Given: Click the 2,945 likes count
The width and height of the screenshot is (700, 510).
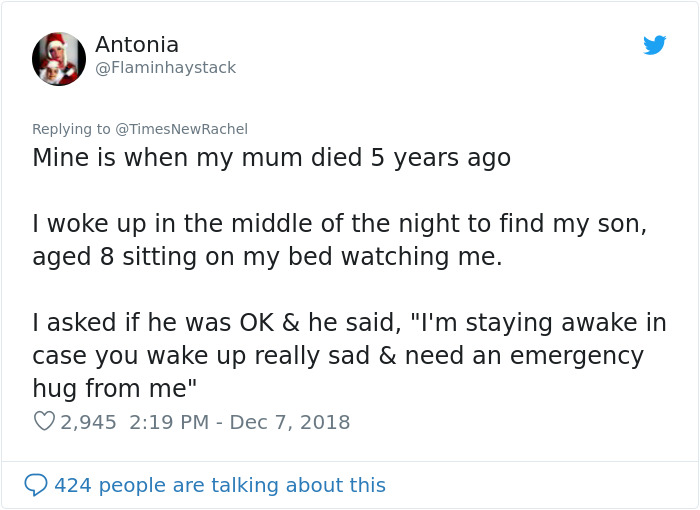Looking at the screenshot, I should (88, 422).
